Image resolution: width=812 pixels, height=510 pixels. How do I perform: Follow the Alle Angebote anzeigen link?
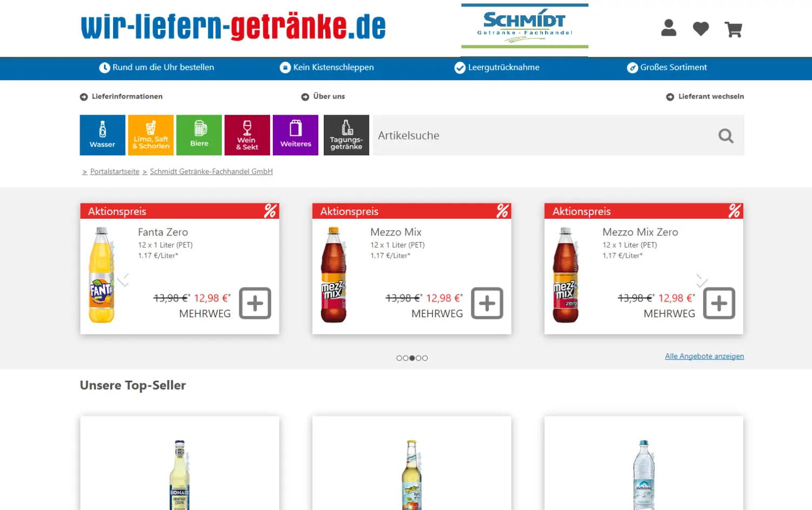point(704,356)
